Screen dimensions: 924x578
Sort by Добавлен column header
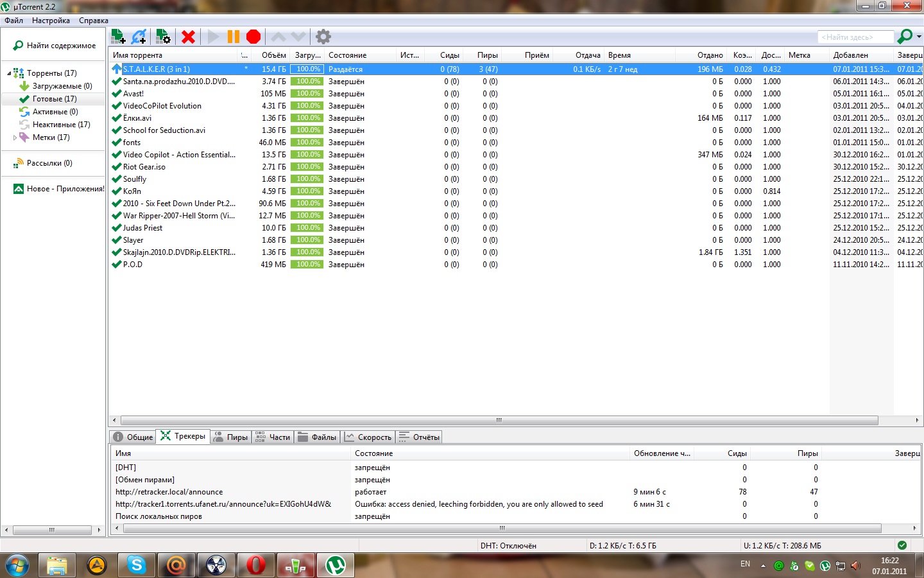point(860,55)
